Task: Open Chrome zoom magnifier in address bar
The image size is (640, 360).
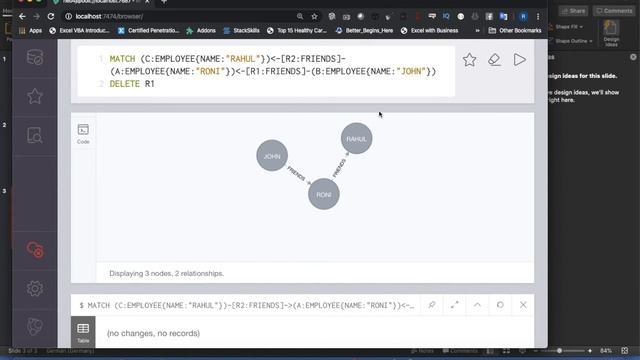Action: pyautogui.click(x=300, y=16)
